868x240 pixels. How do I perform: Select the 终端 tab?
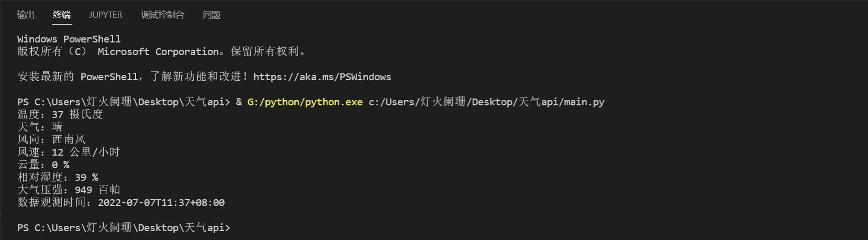point(62,15)
